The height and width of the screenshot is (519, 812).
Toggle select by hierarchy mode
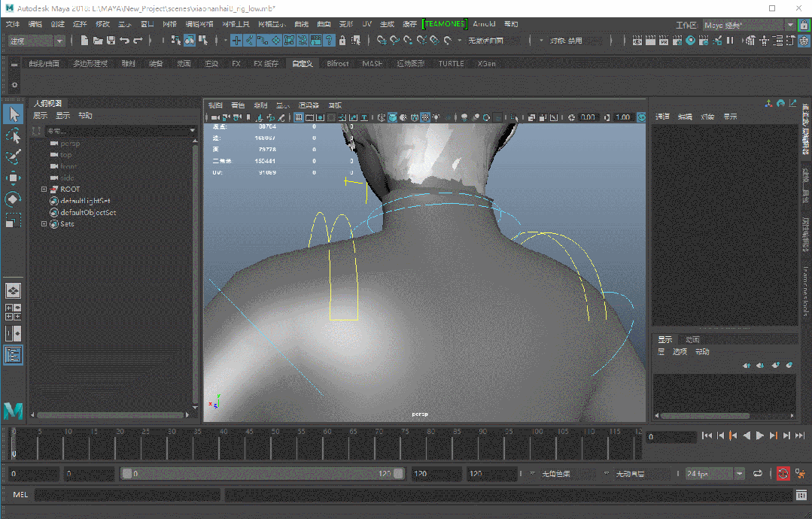pyautogui.click(x=176, y=41)
